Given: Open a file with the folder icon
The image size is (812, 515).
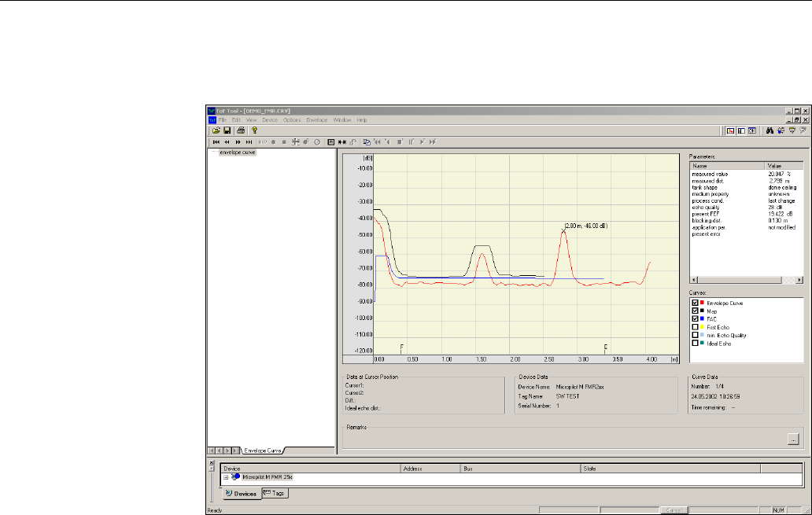Looking at the screenshot, I should pos(216,131).
